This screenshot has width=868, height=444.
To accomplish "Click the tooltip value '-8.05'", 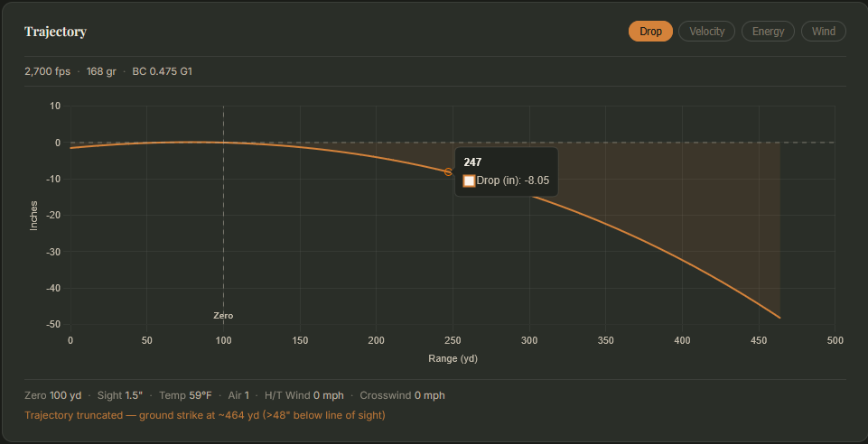I will (537, 180).
